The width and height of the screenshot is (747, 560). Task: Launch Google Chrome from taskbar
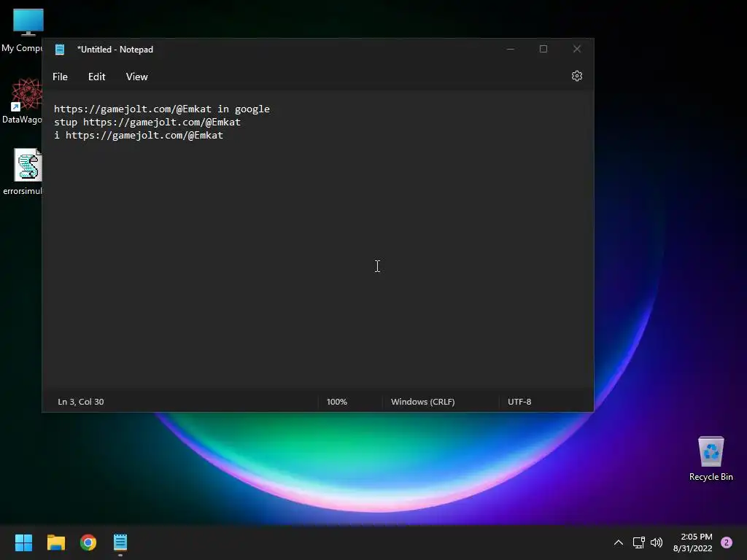88,542
